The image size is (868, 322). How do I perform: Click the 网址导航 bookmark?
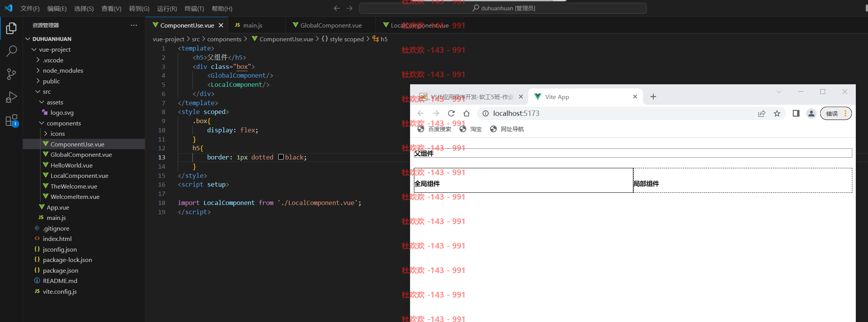[507, 129]
